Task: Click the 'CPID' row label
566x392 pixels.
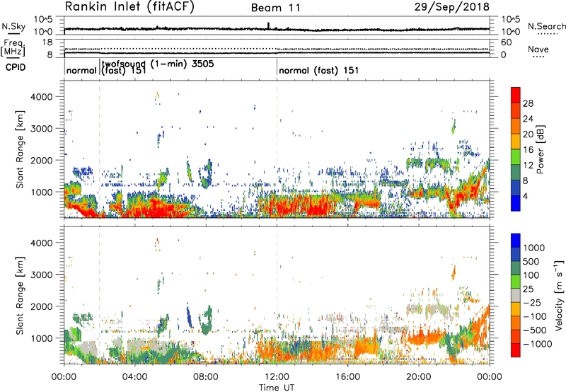Action: [16, 67]
